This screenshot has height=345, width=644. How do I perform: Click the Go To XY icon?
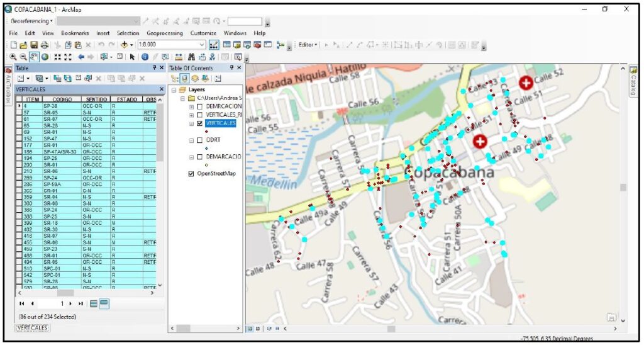coord(213,57)
